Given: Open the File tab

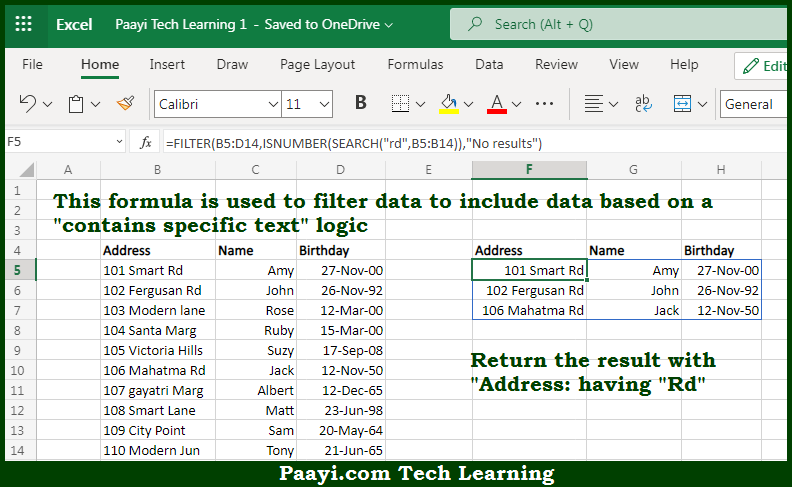Looking at the screenshot, I should pos(32,64).
